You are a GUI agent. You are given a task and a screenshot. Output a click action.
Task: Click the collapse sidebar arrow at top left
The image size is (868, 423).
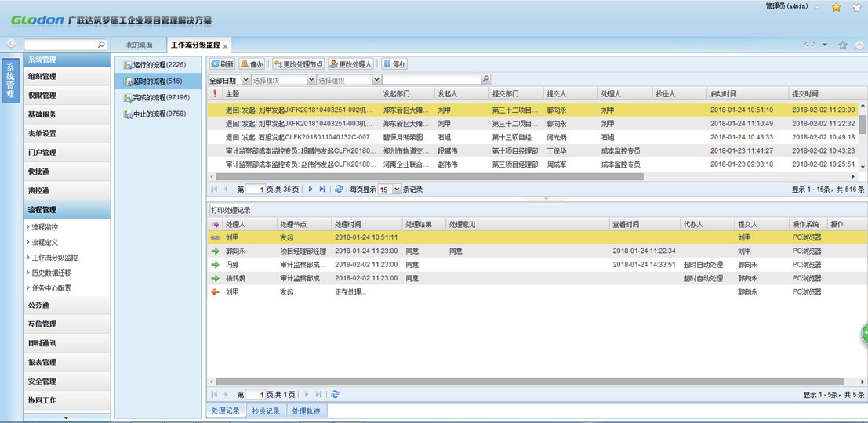coord(12,45)
